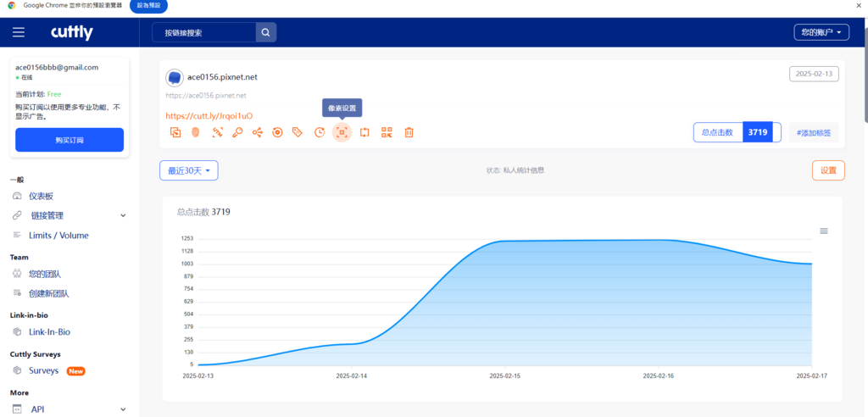Click the 您的团队 team people icon

click(x=17, y=274)
